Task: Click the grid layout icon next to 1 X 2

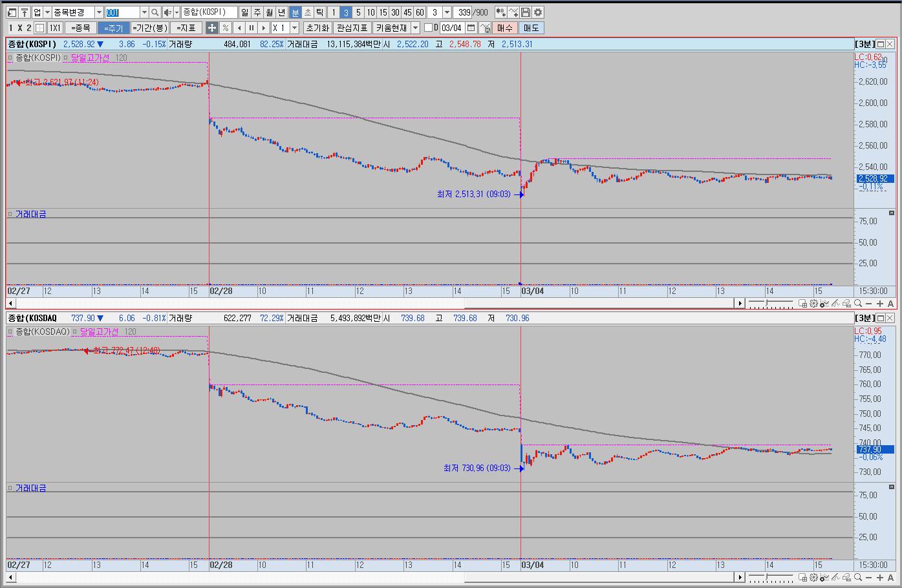Action: (x=40, y=28)
